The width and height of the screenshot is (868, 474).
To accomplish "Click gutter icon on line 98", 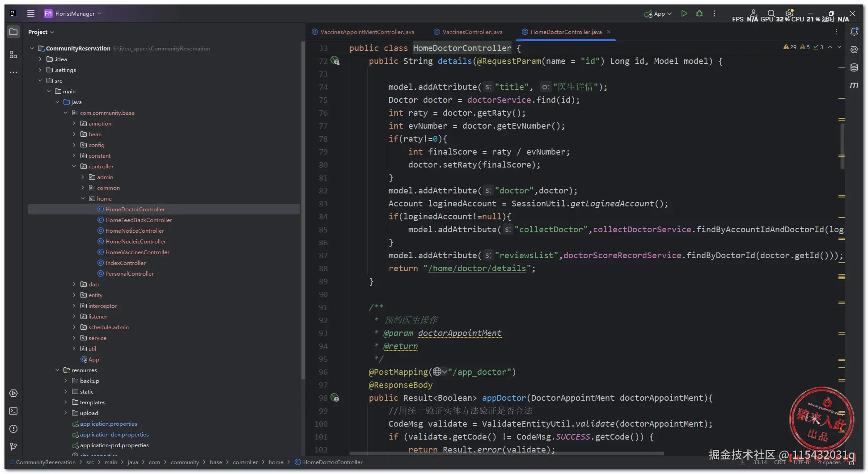I will click(335, 398).
